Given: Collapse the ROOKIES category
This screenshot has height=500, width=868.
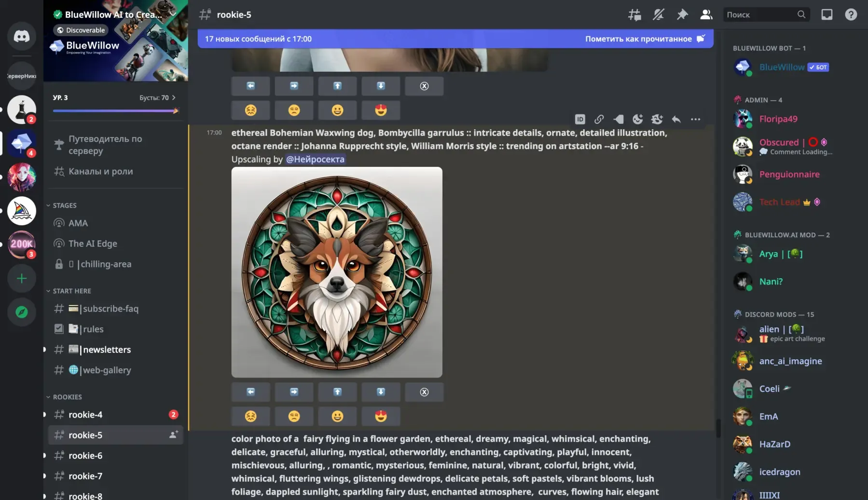Looking at the screenshot, I should (64, 397).
